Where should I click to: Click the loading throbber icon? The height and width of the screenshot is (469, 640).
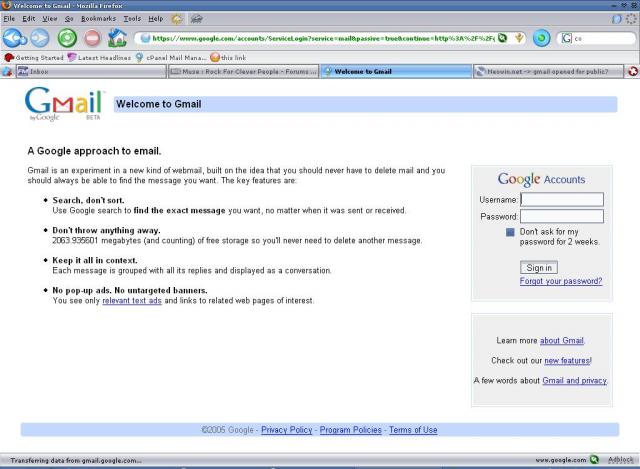click(631, 19)
